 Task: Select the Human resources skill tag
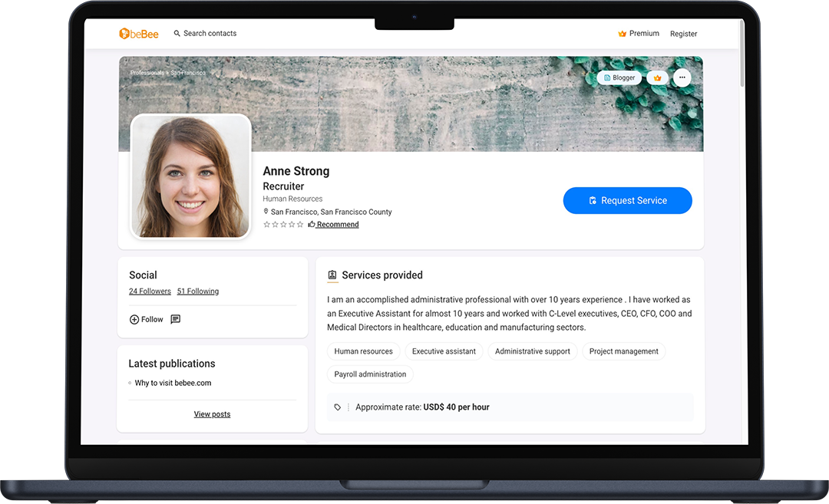tap(363, 351)
